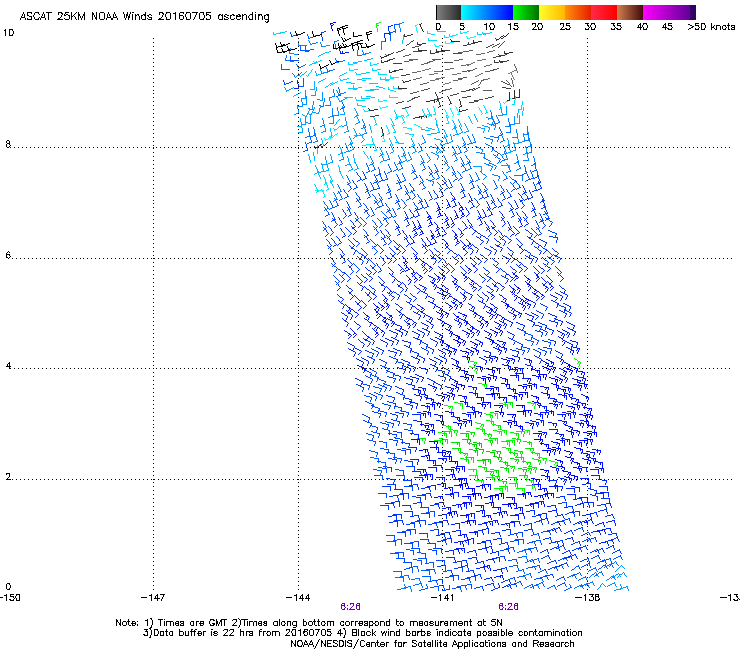Click the right purple '6:28' time label
The image size is (740, 650).
coord(508,607)
